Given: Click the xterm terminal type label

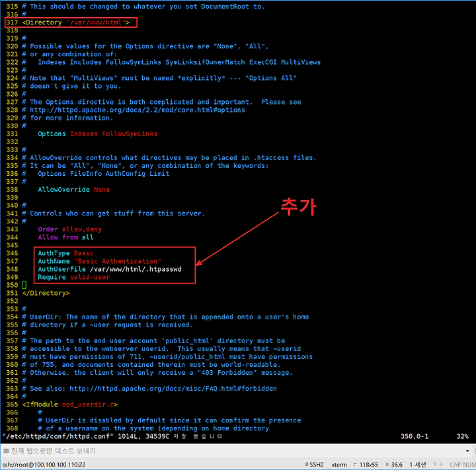Looking at the screenshot, I should tap(339, 465).
